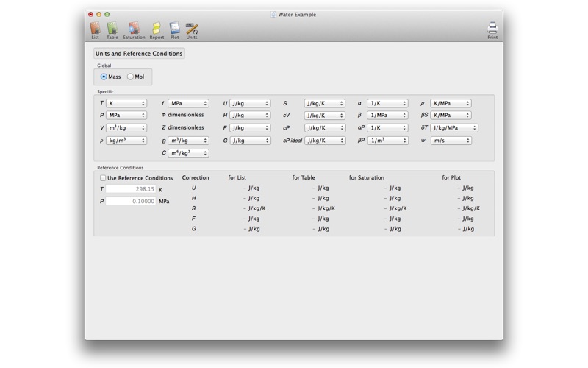Screen dimensions: 588x368
Task: Open the List toolbar icon
Action: pos(96,30)
